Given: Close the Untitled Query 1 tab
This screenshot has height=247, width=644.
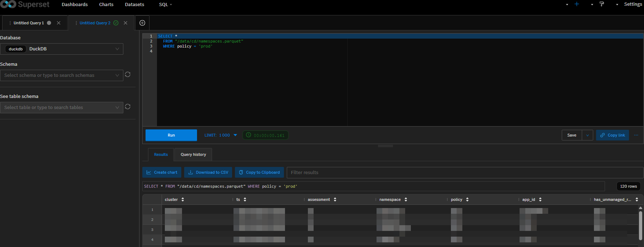Looking at the screenshot, I should pyautogui.click(x=59, y=23).
